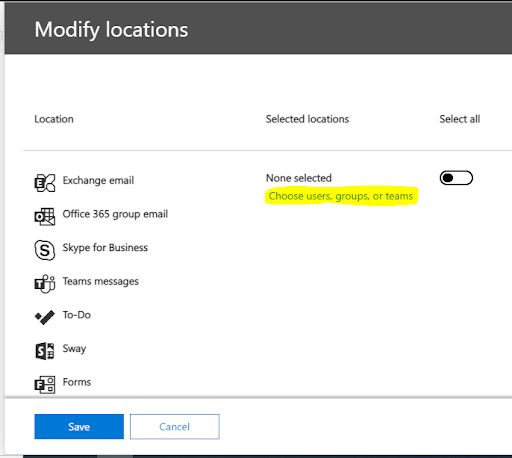
Task: Click the Exchange email icon
Action: click(x=45, y=183)
